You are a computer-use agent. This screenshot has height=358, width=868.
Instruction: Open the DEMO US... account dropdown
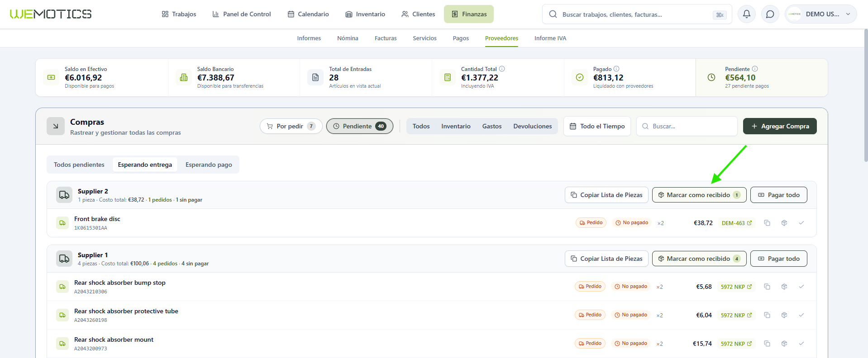click(x=821, y=14)
